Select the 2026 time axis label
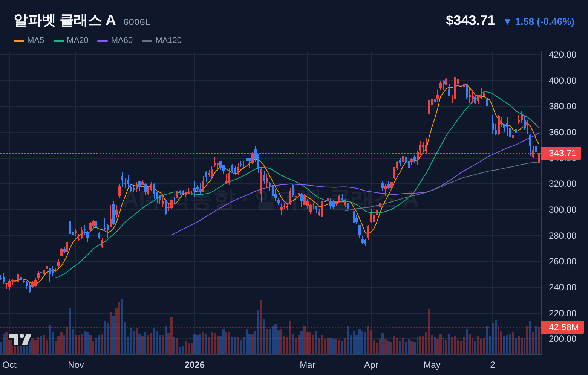The width and height of the screenshot is (588, 375). click(194, 365)
